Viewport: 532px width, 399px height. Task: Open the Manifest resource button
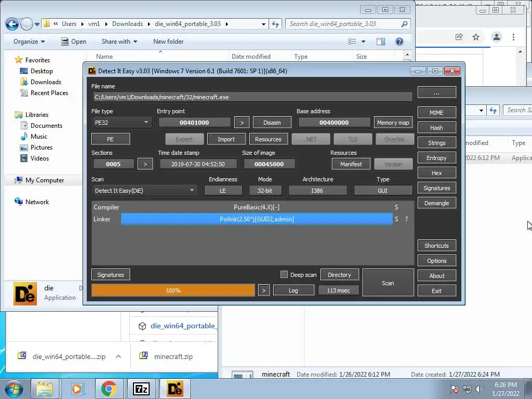(x=351, y=164)
